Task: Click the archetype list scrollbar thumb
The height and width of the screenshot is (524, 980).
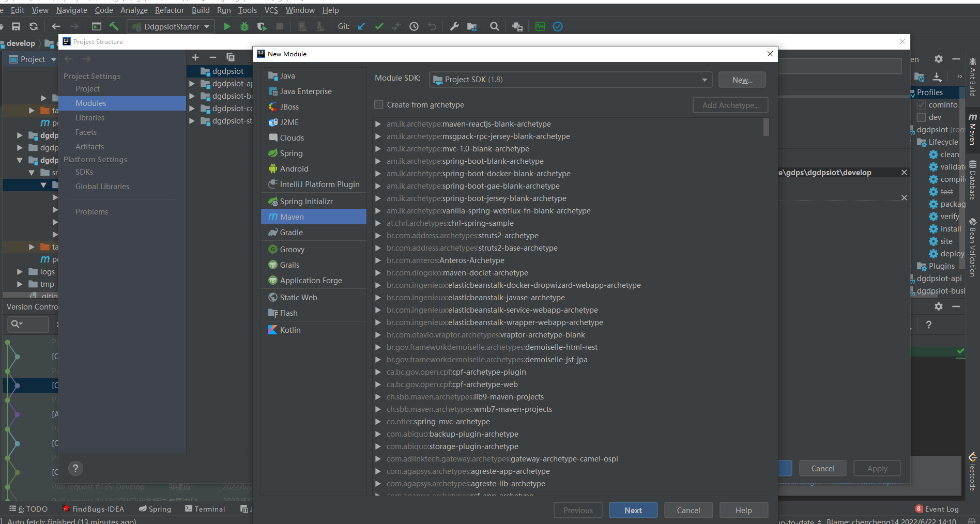Action: coord(766,127)
